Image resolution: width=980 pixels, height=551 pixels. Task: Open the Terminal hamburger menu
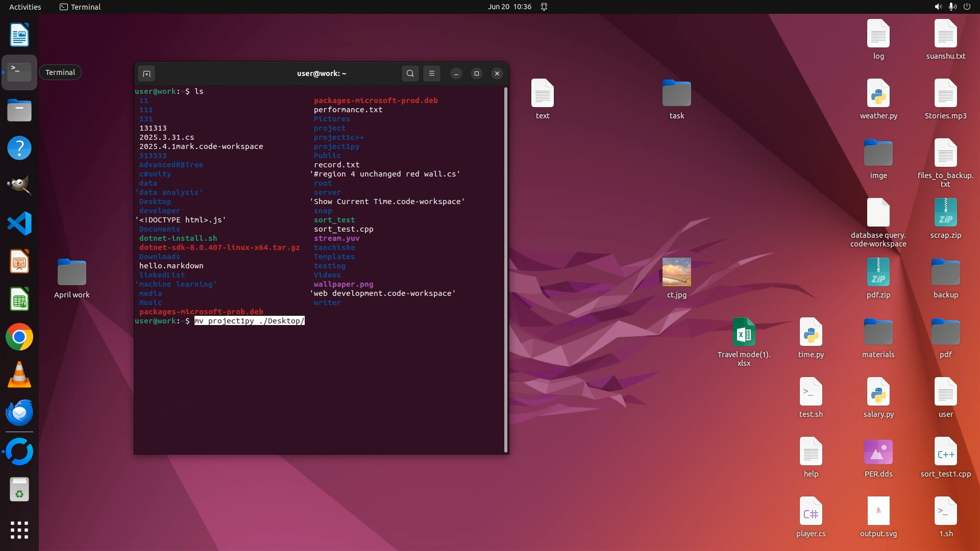click(x=432, y=73)
